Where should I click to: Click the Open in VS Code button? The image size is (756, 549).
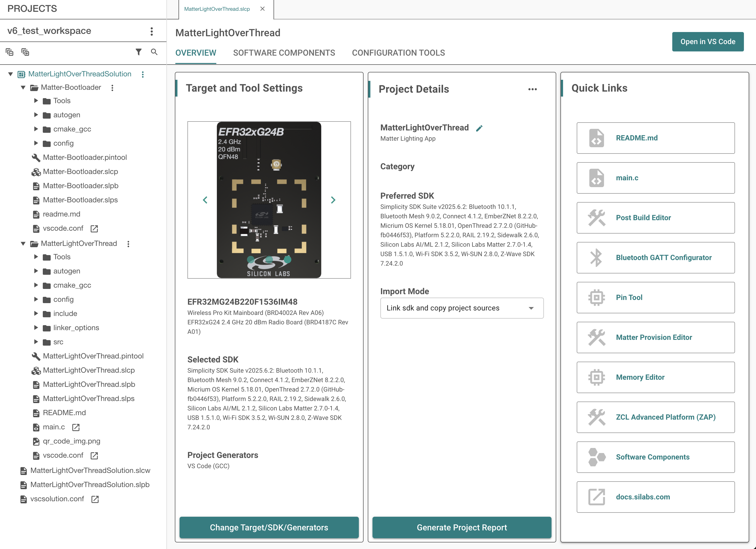(708, 42)
